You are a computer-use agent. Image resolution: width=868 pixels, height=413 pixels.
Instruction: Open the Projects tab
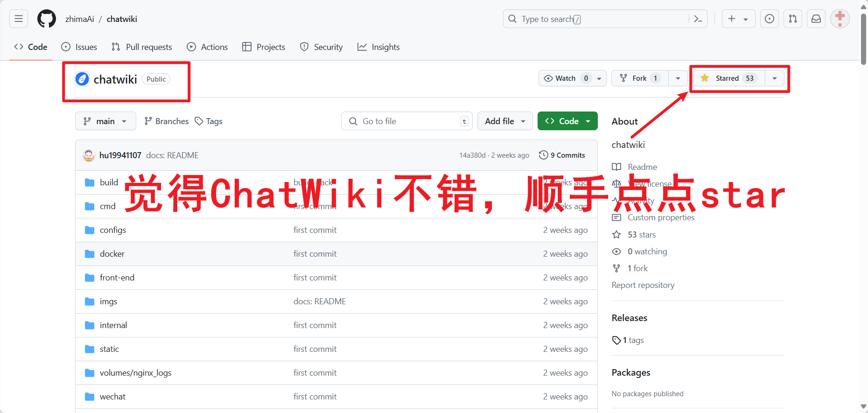(264, 47)
